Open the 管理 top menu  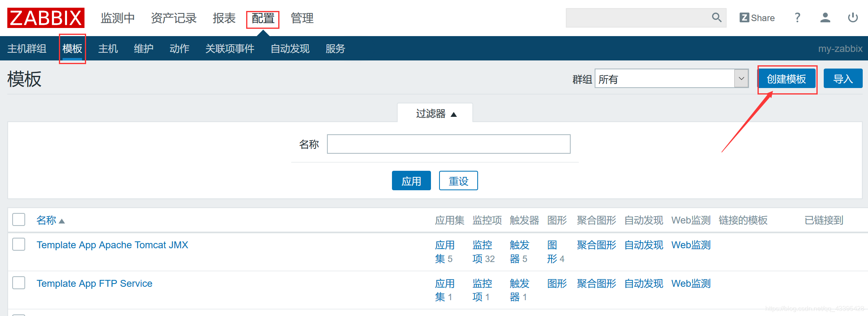pos(302,18)
